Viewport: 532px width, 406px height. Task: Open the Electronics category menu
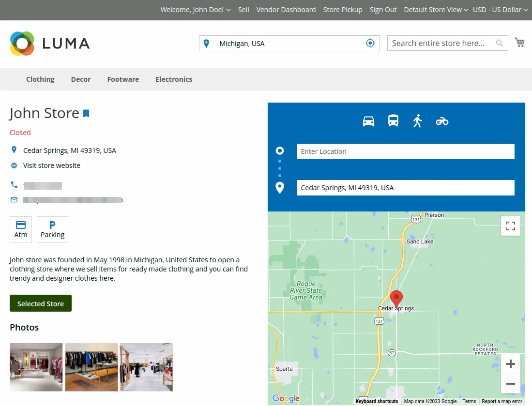(174, 79)
